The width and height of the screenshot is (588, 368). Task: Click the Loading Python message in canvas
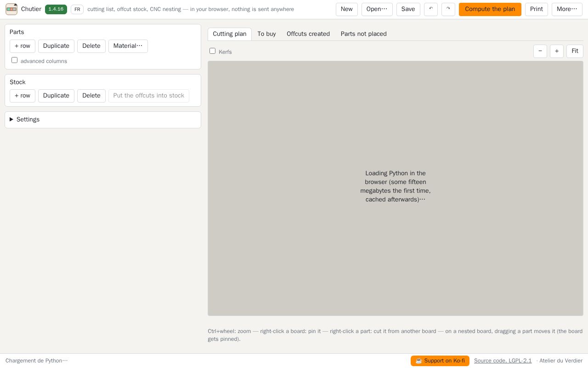tap(396, 186)
